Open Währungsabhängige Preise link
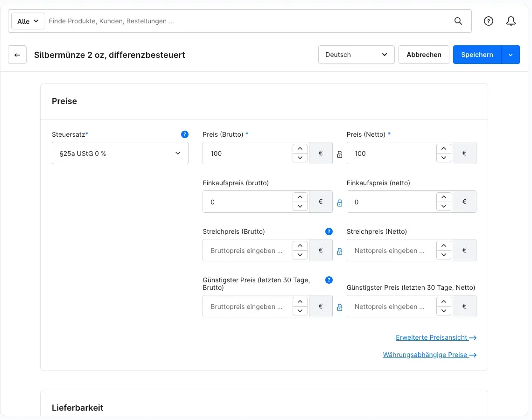 429,355
